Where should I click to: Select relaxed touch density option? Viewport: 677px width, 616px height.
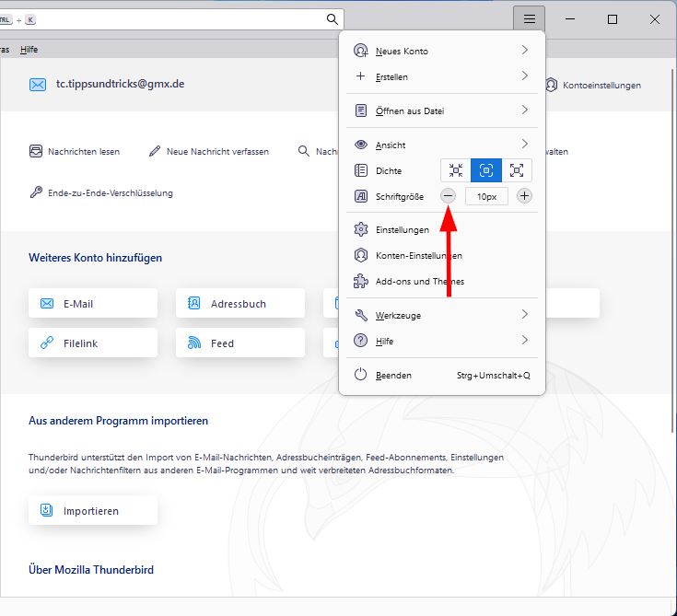coord(517,170)
